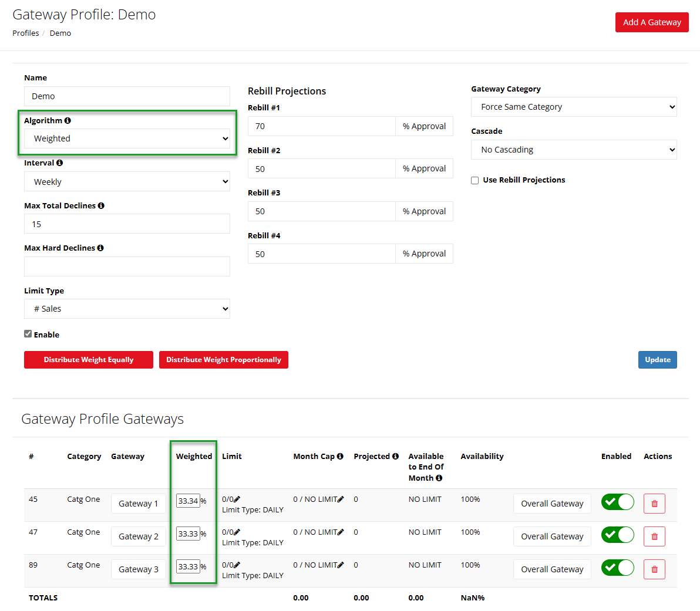Delete Gateway 3 using its trash icon
This screenshot has width=700, height=611.
[654, 569]
